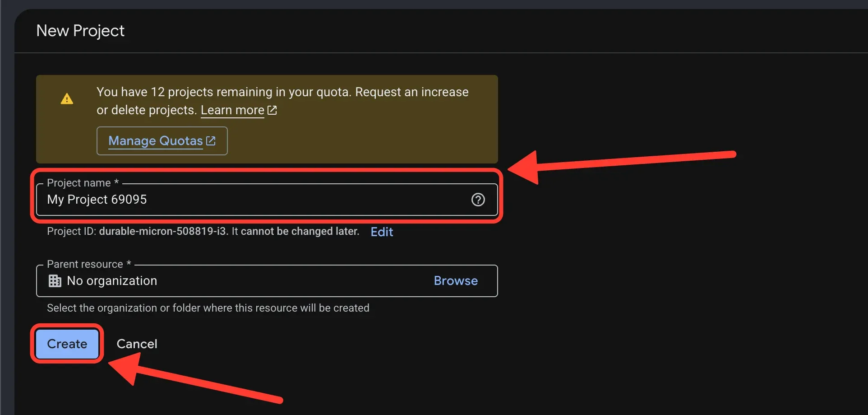Click the Project name text field
The height and width of the screenshot is (415, 868).
(x=267, y=200)
